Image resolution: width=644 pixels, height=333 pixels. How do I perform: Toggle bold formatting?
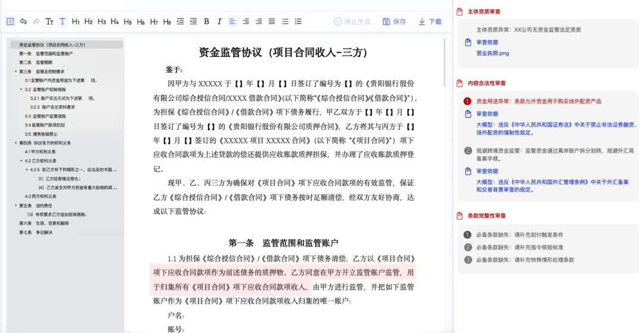206,21
